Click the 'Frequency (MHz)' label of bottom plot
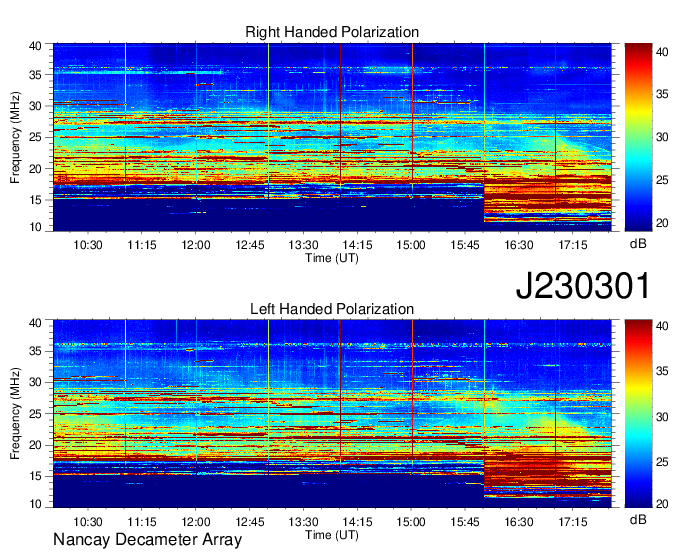Image resolution: width=680 pixels, height=552 pixels. (15, 414)
